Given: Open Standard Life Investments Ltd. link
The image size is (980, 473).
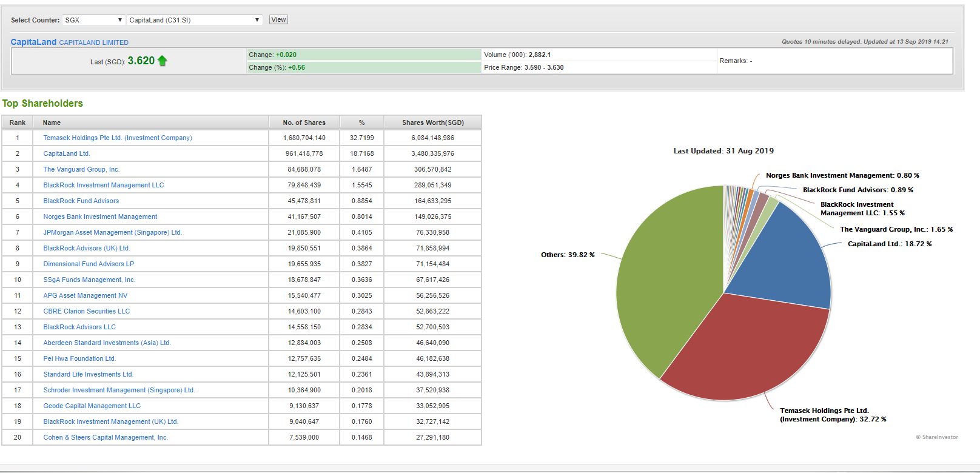Looking at the screenshot, I should pyautogui.click(x=89, y=374).
